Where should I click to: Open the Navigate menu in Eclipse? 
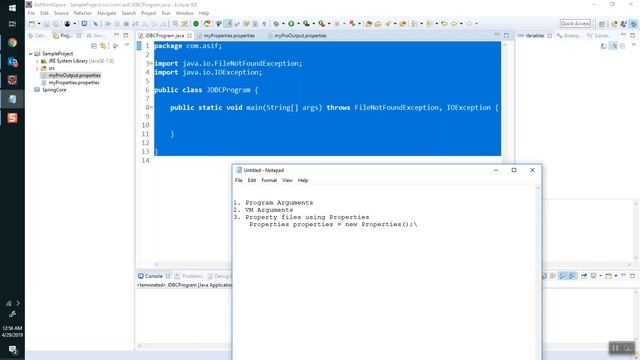point(107,13)
